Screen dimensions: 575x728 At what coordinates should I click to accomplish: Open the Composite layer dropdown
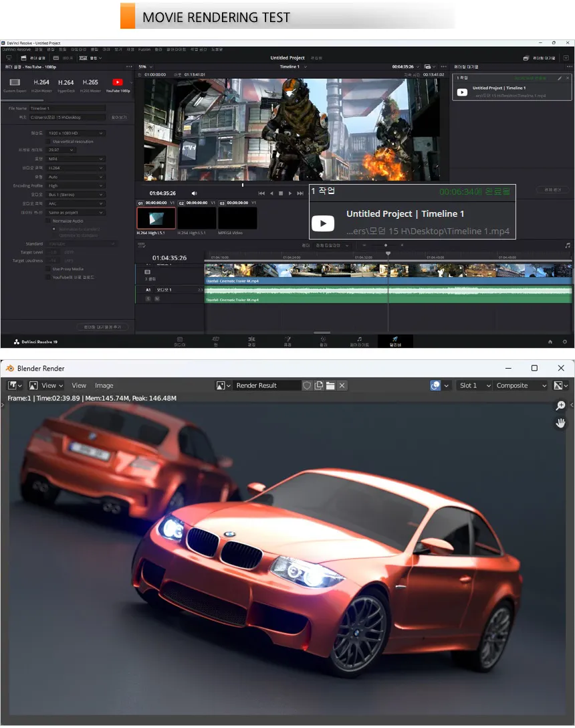pos(521,385)
